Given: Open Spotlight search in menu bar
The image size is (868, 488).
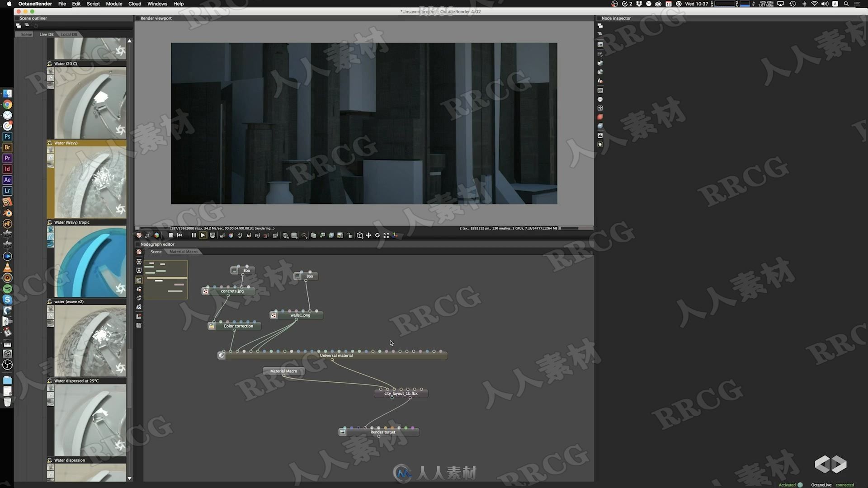Looking at the screenshot, I should 846,4.
